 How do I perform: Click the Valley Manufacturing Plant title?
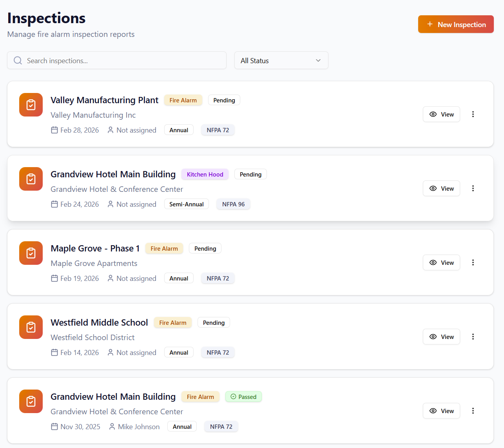105,100
